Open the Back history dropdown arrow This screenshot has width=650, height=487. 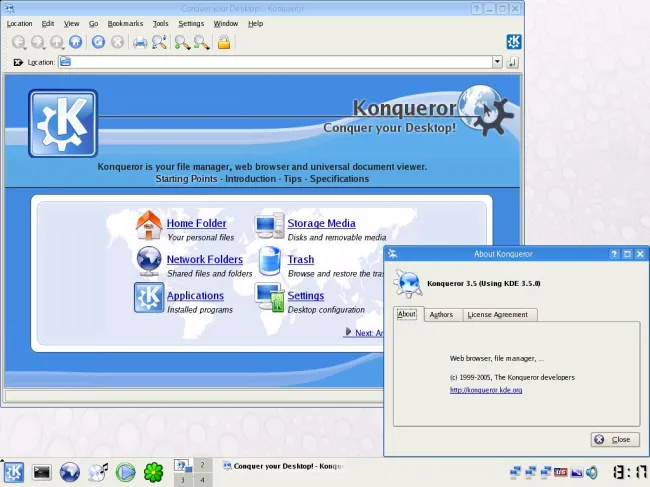(25, 49)
